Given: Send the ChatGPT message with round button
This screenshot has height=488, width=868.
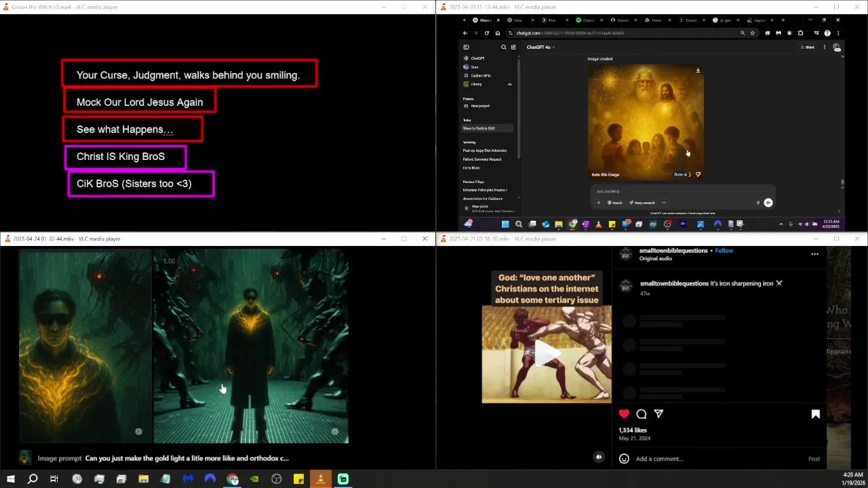Looking at the screenshot, I should point(768,203).
